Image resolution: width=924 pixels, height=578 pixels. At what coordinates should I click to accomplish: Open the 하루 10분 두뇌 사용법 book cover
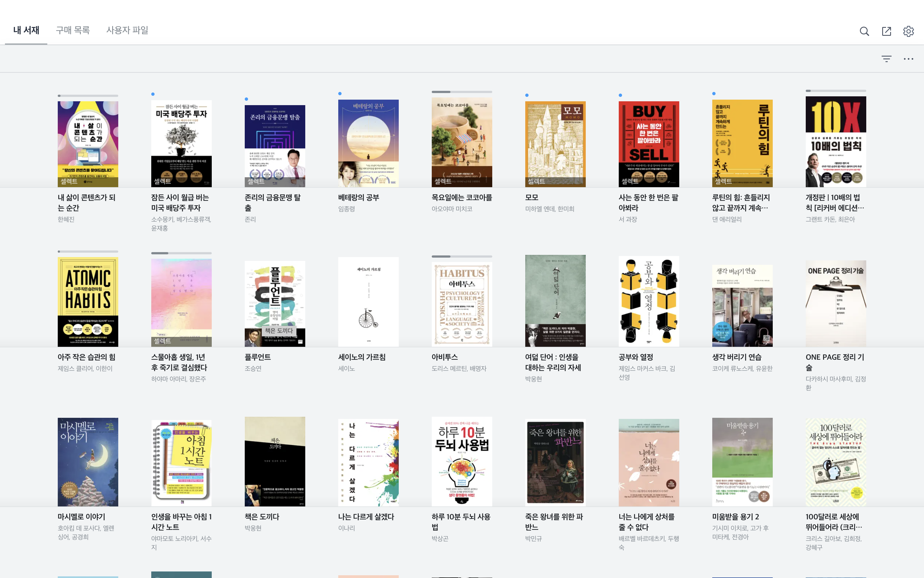pos(462,461)
